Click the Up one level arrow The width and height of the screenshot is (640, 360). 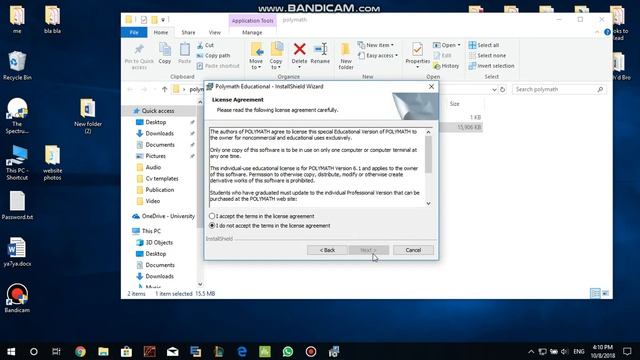coord(164,89)
